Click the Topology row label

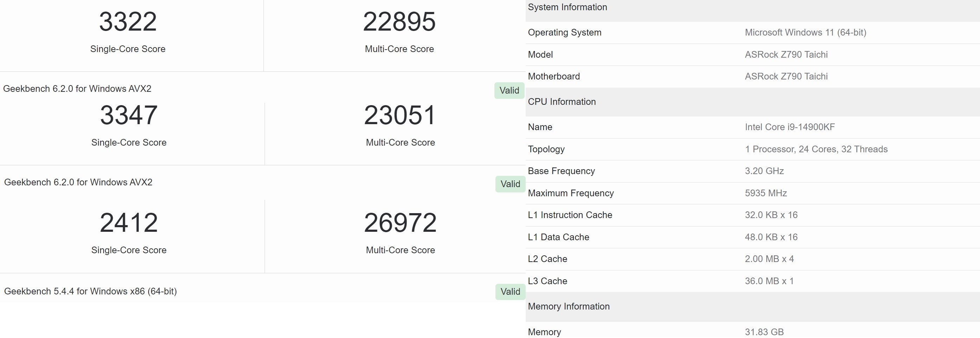[546, 149]
